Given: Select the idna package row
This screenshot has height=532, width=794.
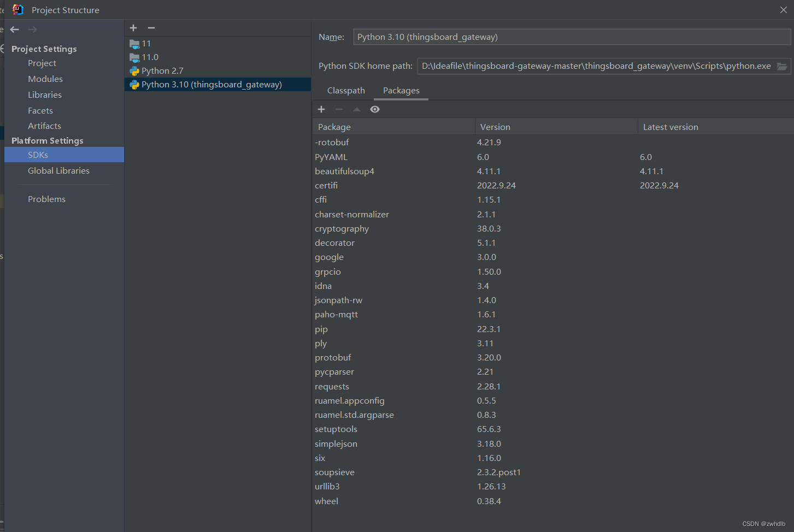Looking at the screenshot, I should tap(553, 286).
